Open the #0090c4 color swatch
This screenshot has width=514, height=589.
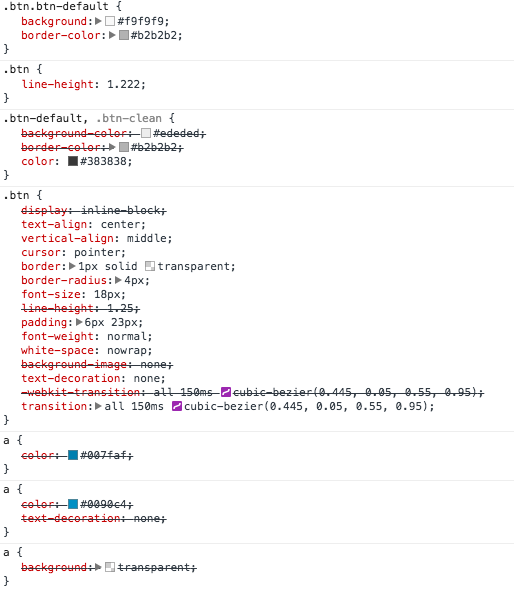pyautogui.click(x=73, y=504)
